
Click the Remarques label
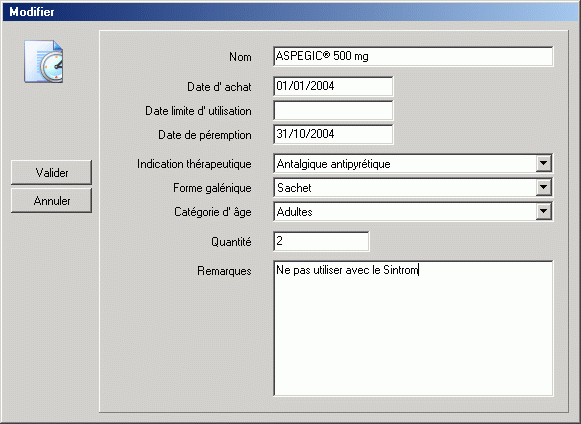click(224, 271)
